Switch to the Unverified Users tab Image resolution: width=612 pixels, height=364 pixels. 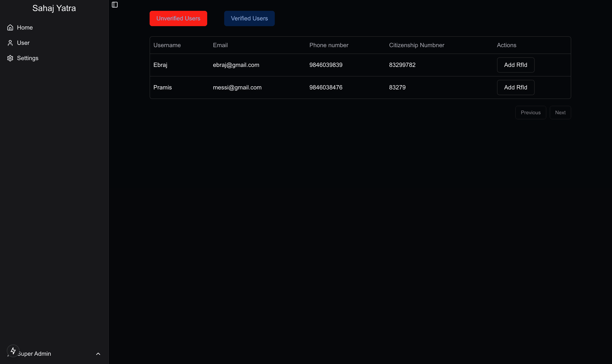(x=178, y=18)
